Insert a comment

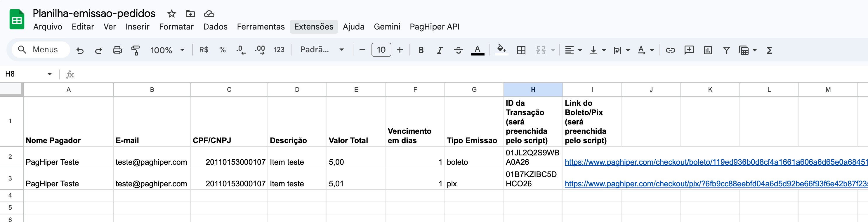pyautogui.click(x=689, y=50)
